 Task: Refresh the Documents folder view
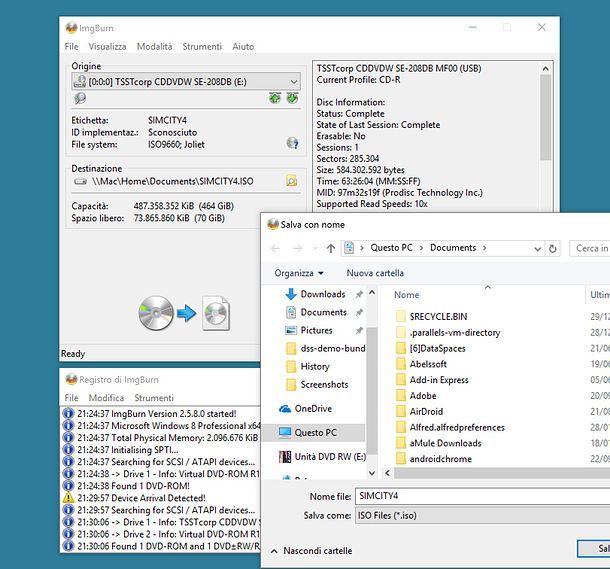552,249
